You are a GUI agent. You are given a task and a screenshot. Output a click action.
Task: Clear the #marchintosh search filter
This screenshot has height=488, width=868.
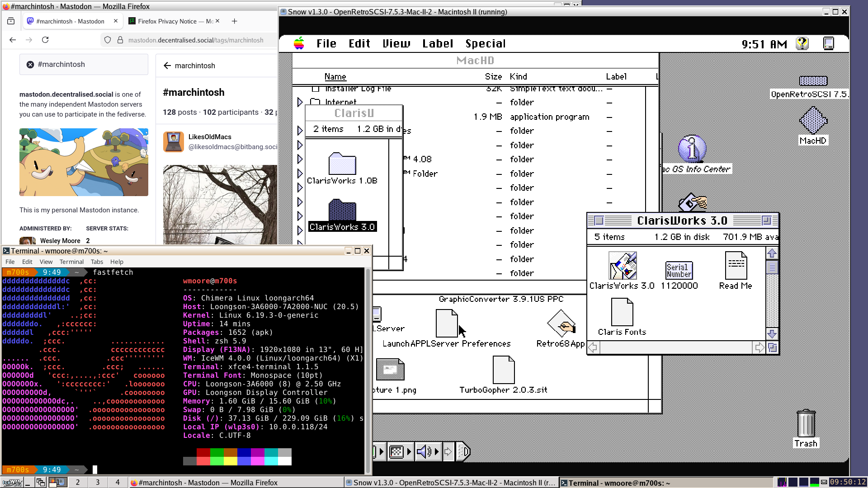click(30, 65)
